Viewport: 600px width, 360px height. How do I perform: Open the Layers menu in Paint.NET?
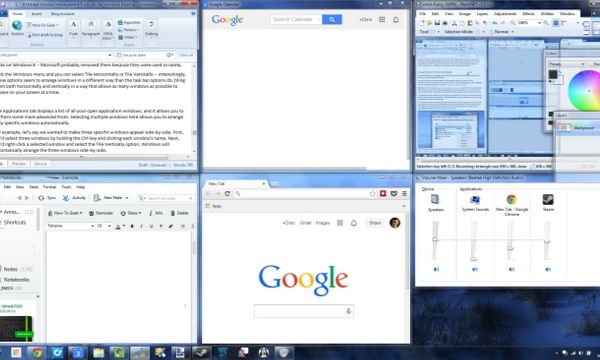click(482, 14)
